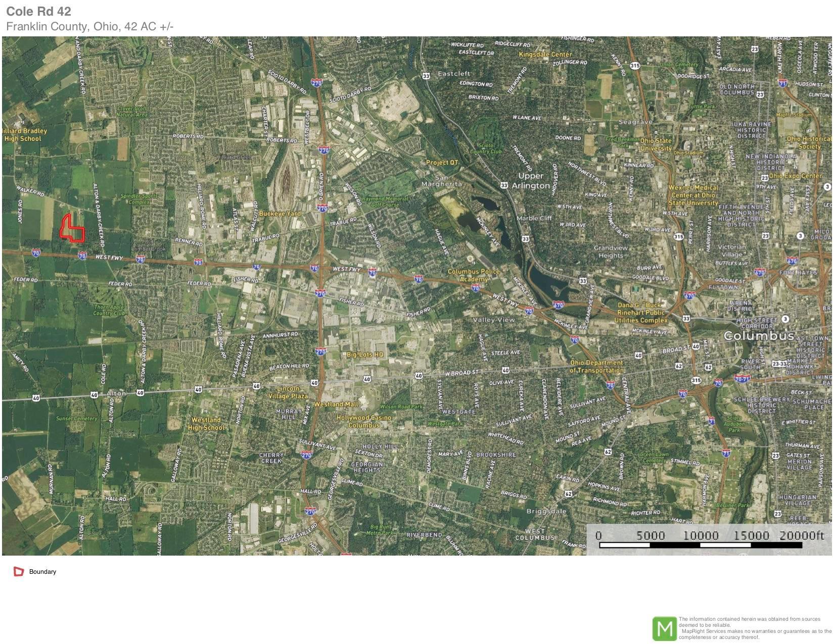
Task: Click the 'Scioto Audubon Park' label
Action: tap(733, 424)
